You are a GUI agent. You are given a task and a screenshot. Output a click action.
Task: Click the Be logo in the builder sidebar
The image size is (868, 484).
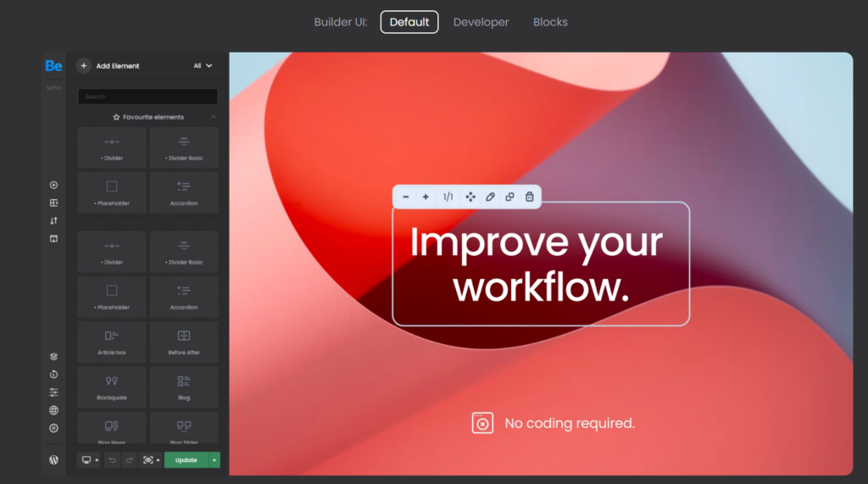click(x=53, y=66)
